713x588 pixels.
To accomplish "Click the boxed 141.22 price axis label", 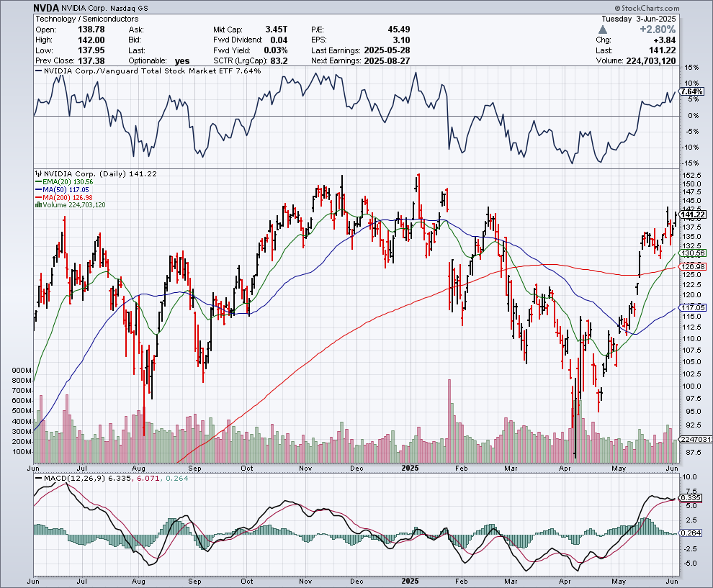I will tap(693, 214).
